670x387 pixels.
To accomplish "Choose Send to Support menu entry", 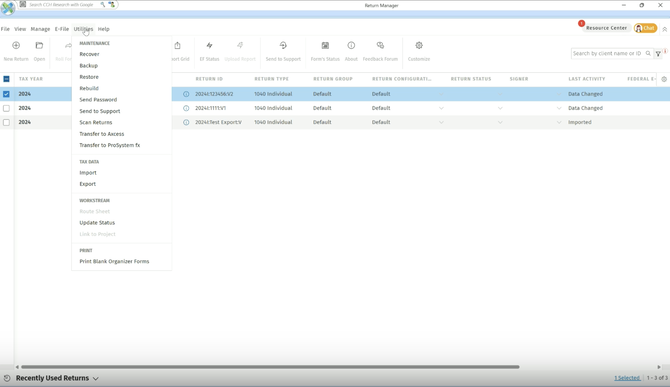I will tap(100, 111).
